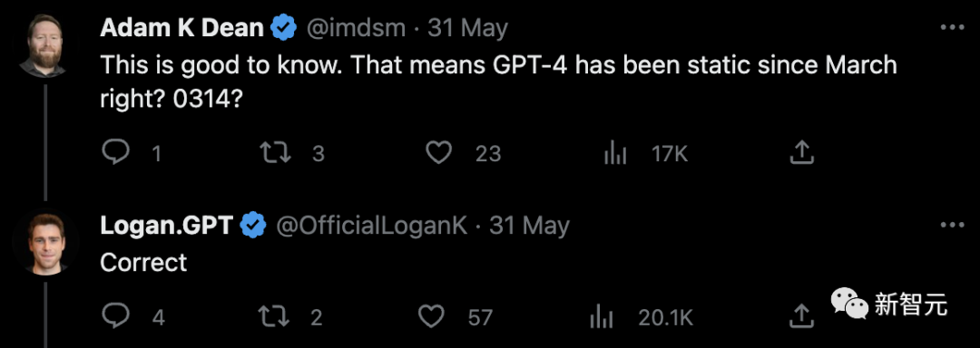Open Logan.GPT's profile picture
The image size is (980, 348).
[x=47, y=243]
